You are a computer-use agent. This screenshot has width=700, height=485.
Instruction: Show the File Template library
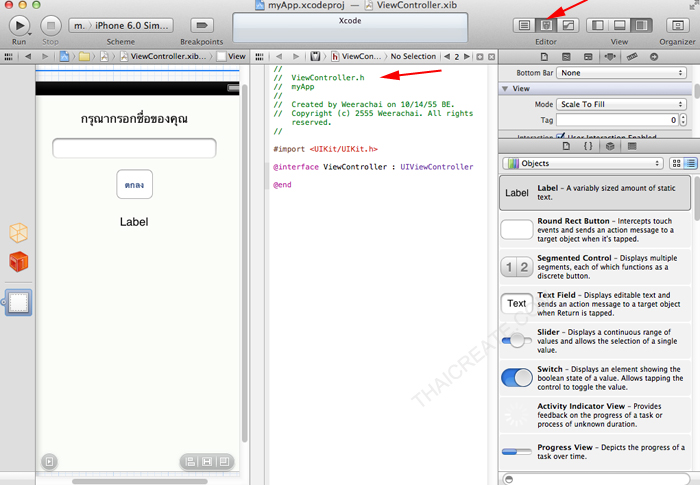click(x=566, y=146)
